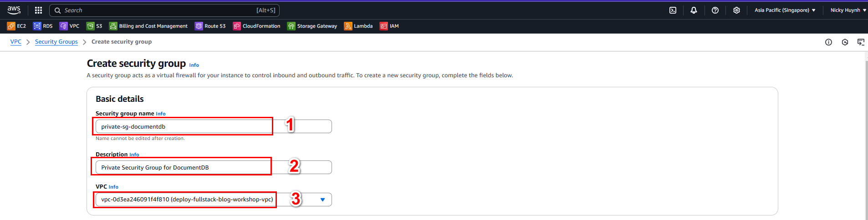Open Route 53 from favorites bar
Screen dimensions: 868x220
[x=210, y=26]
